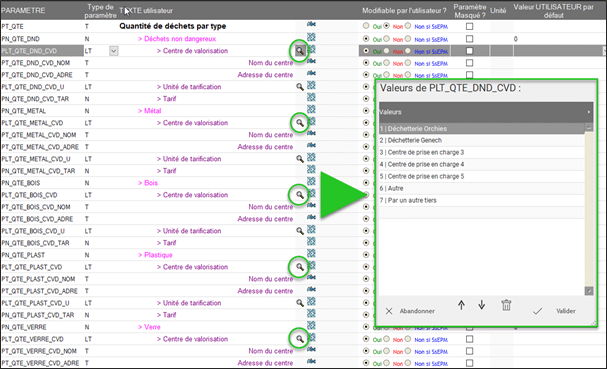The height and width of the screenshot is (369, 607).
Task: Check Paramètre Masqué for PN_QTE_DND row
Action: [x=470, y=39]
